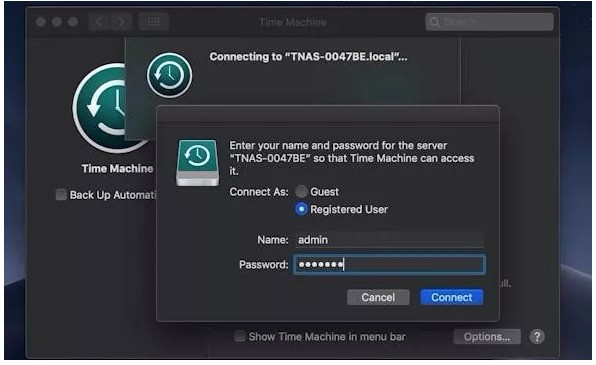Click the Cancel button
596x365 pixels.
(378, 297)
